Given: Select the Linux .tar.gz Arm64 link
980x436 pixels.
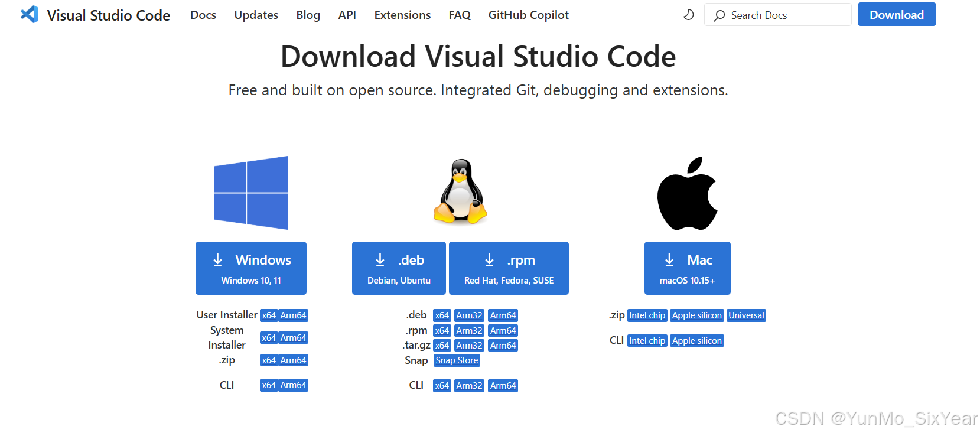Looking at the screenshot, I should (x=503, y=346).
